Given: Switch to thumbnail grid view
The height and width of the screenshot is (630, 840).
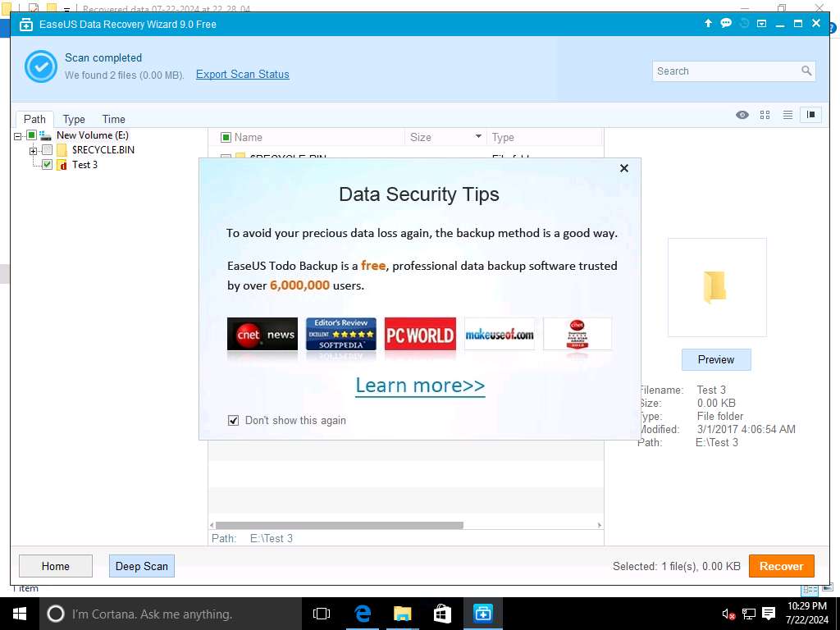Looking at the screenshot, I should pyautogui.click(x=765, y=115).
